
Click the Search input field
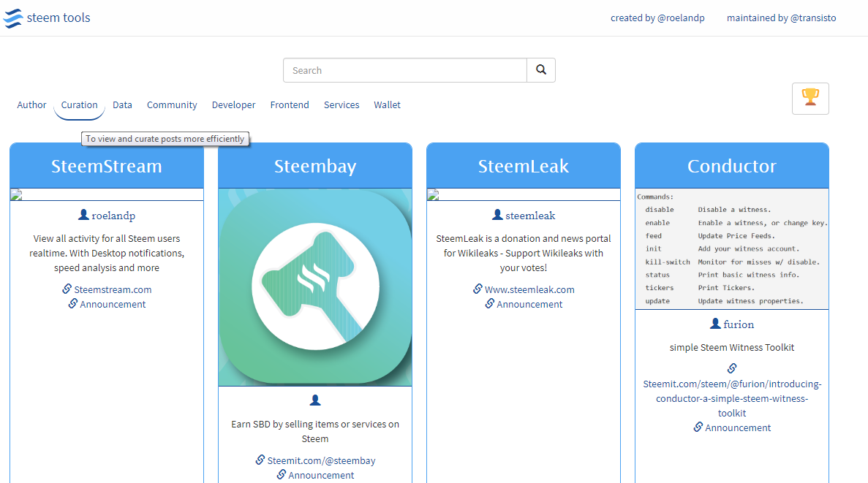pos(405,70)
